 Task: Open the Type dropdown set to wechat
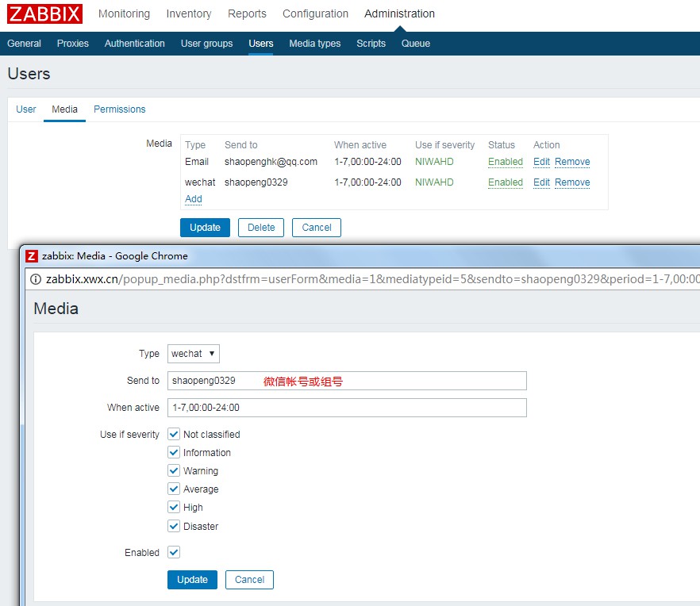[x=193, y=354]
